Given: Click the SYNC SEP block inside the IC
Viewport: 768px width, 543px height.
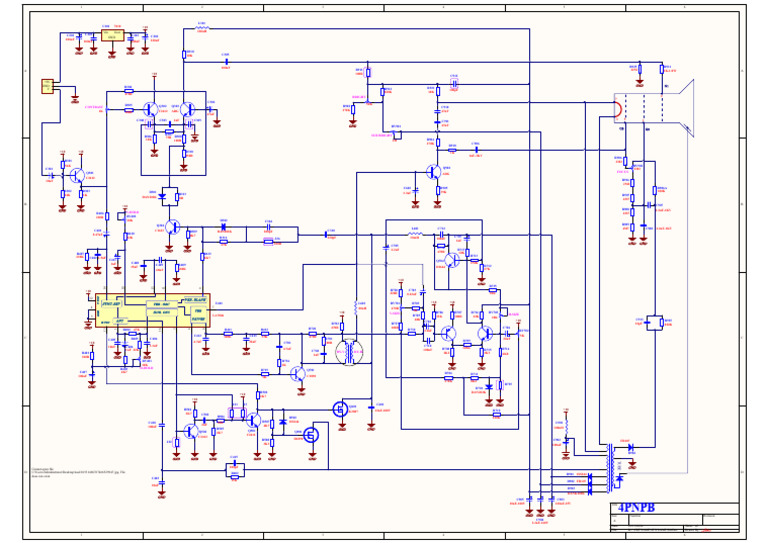Looking at the screenshot, I should 111,304.
